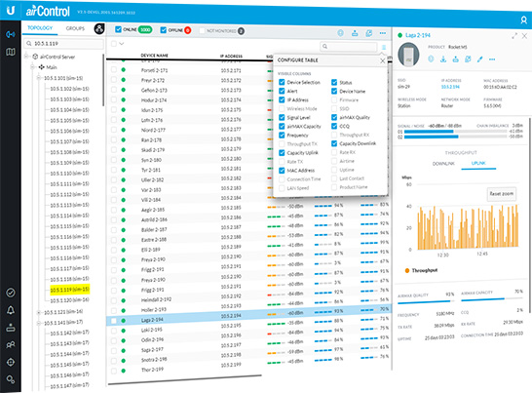
Task: Click the upload firmware icon in table toolbar
Action: [x=355, y=33]
